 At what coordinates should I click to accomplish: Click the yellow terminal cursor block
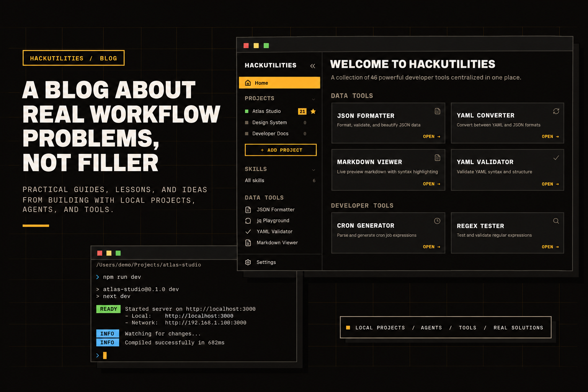click(x=105, y=356)
